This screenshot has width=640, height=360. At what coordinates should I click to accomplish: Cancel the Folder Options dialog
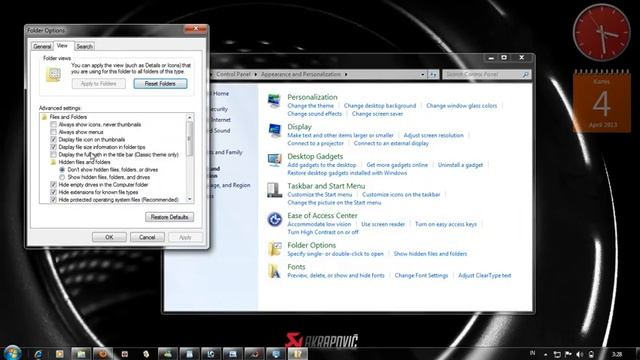click(147, 237)
